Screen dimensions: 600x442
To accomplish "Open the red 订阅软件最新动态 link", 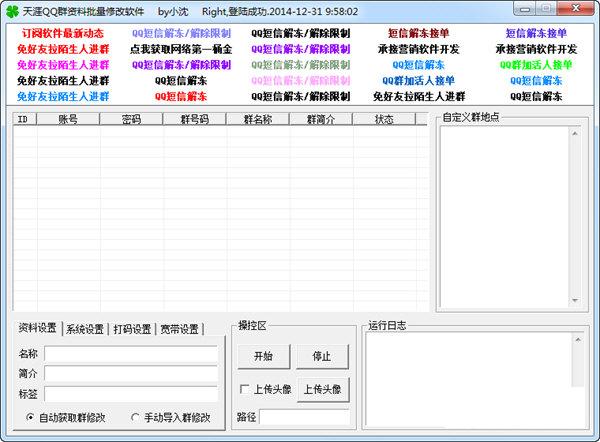I will (x=63, y=32).
